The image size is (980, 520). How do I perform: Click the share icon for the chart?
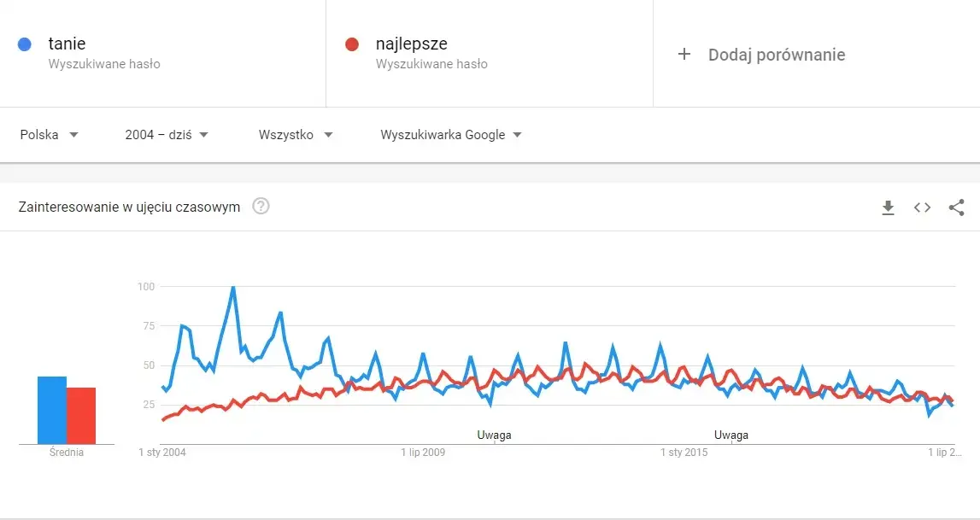click(957, 207)
